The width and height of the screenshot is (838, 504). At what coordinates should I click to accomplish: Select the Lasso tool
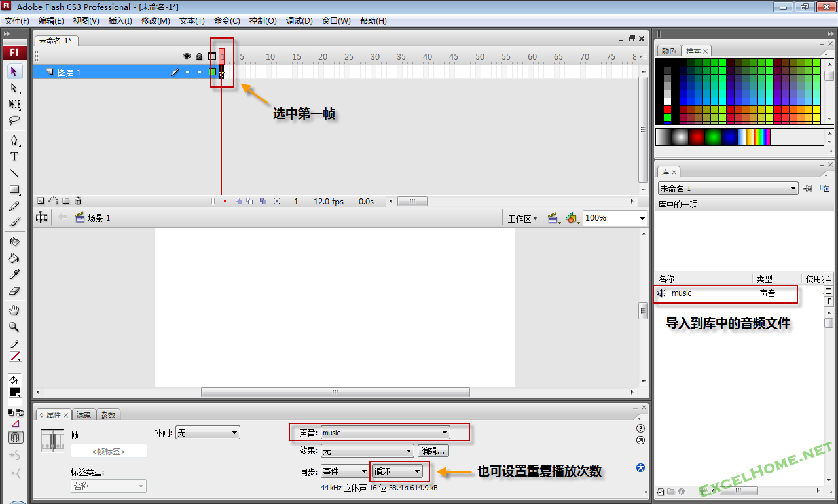[14, 120]
